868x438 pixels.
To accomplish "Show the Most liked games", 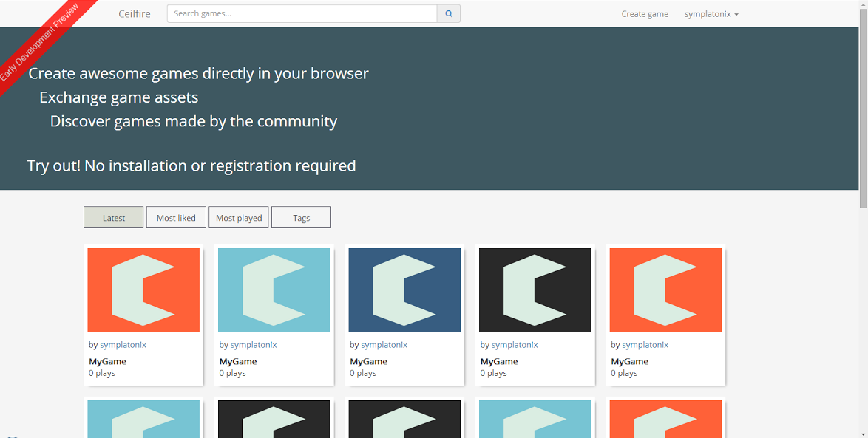I will click(176, 218).
